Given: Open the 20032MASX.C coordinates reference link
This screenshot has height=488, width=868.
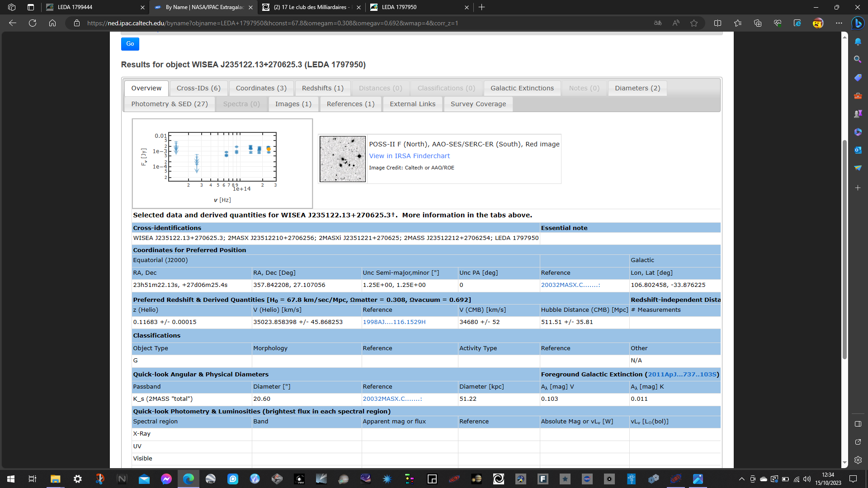Looking at the screenshot, I should (x=571, y=285).
